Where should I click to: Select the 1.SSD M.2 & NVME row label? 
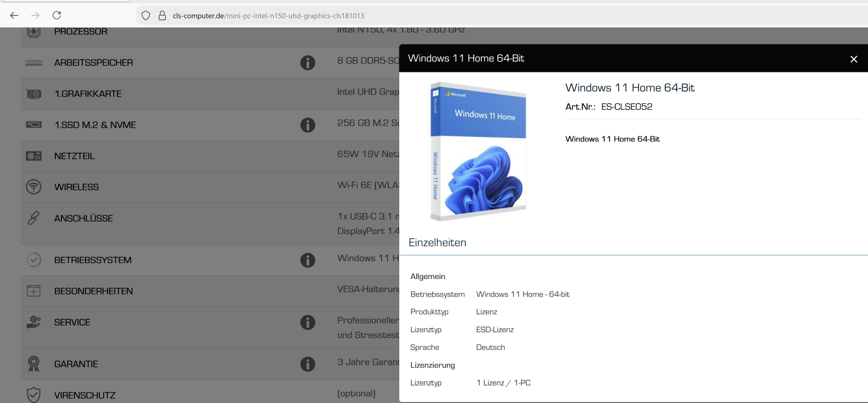95,125
